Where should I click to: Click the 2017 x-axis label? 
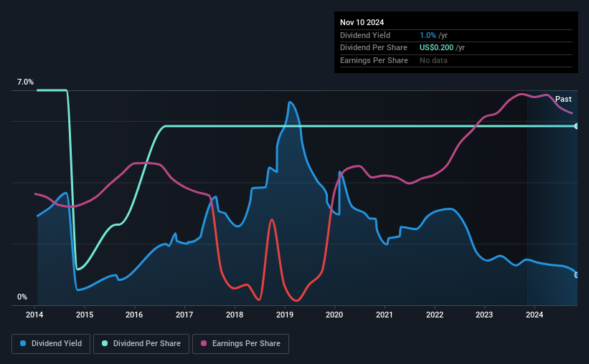click(184, 315)
